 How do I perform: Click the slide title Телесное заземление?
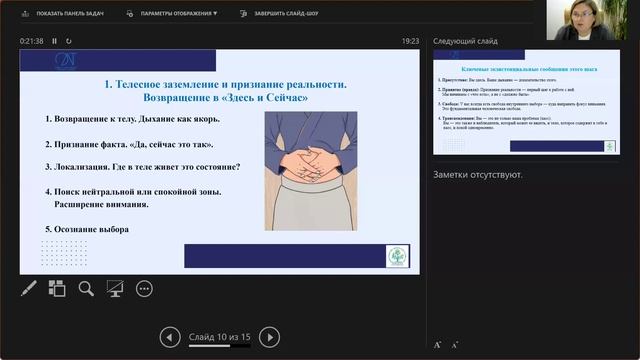[225, 91]
